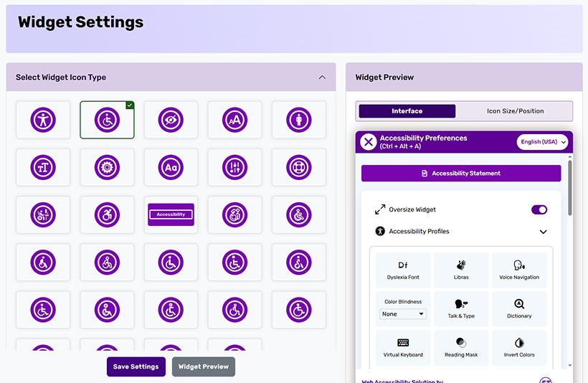Click the Oversize Widget expand arrows icon
588x383 pixels.
tap(380, 209)
